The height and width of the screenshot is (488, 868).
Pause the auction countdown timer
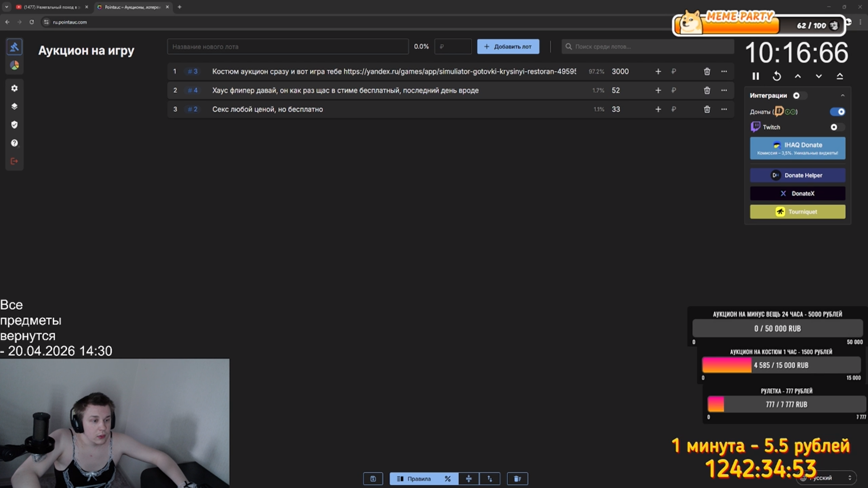click(x=755, y=76)
